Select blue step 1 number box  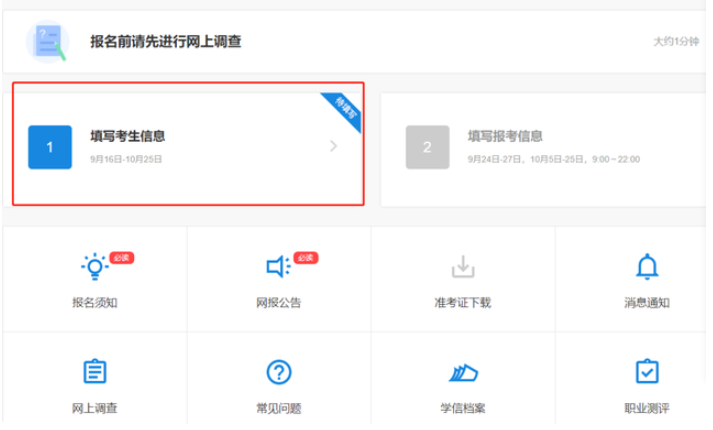pyautogui.click(x=50, y=147)
